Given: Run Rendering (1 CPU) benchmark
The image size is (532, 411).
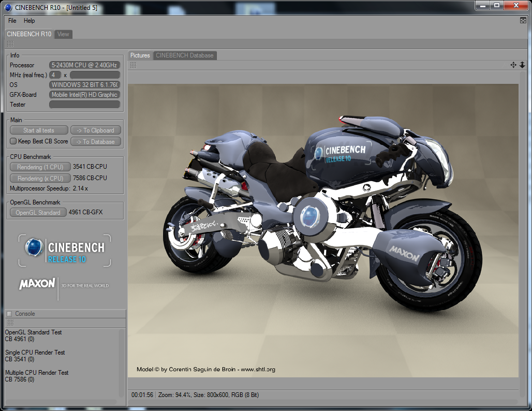Looking at the screenshot, I should click(40, 167).
